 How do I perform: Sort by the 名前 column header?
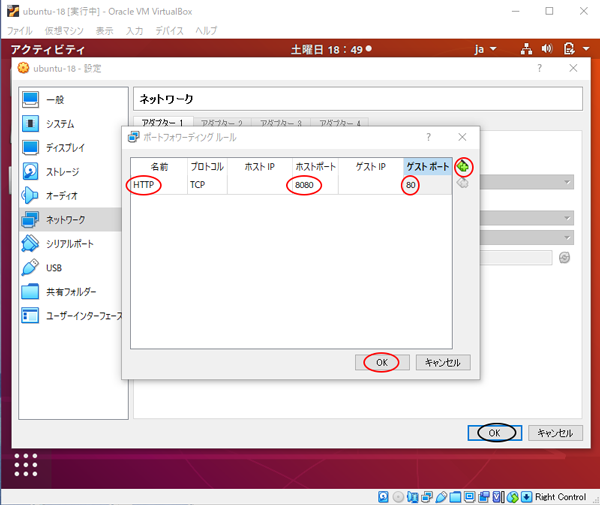[x=159, y=167]
